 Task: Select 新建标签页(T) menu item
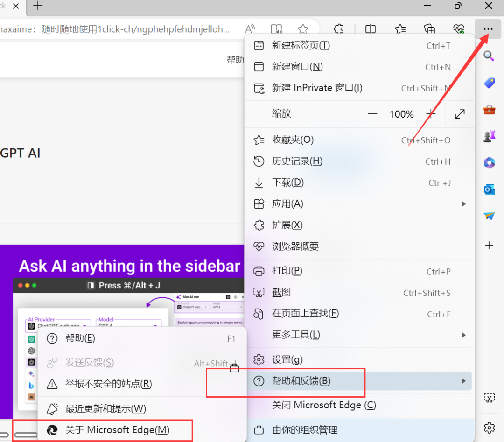359,46
